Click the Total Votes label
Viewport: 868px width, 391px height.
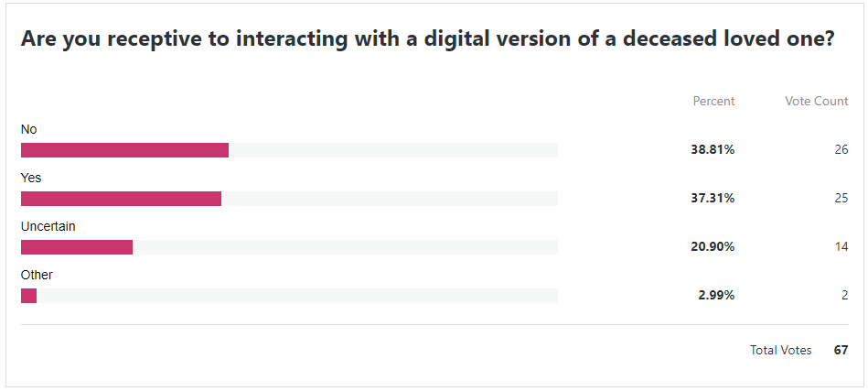pyautogui.click(x=780, y=351)
